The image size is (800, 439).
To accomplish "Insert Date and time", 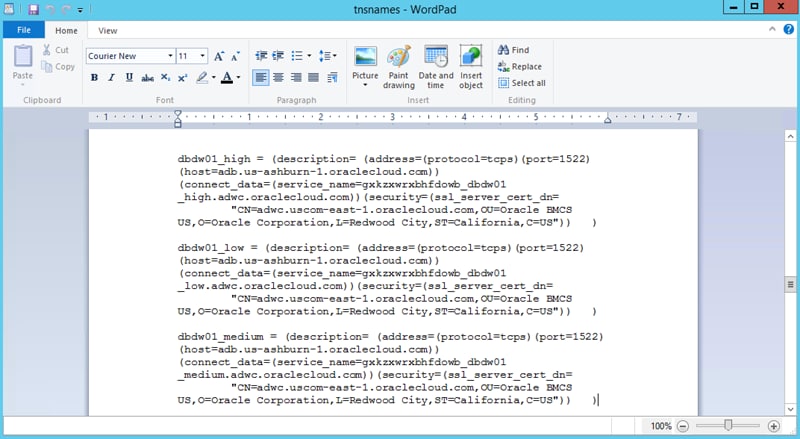I will (436, 67).
